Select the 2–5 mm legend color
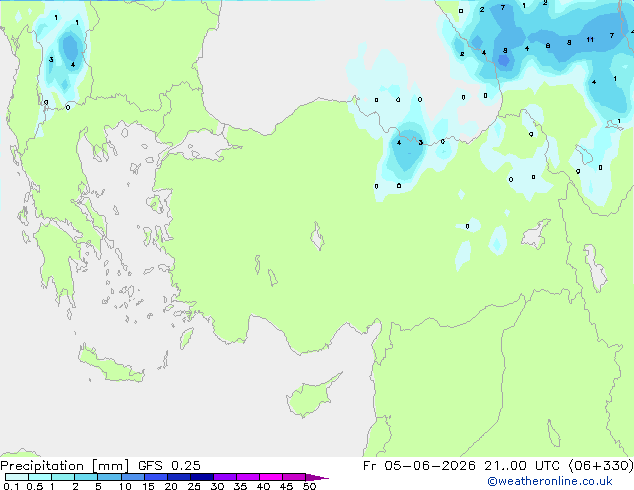This screenshot has height=490, width=634. 86,477
